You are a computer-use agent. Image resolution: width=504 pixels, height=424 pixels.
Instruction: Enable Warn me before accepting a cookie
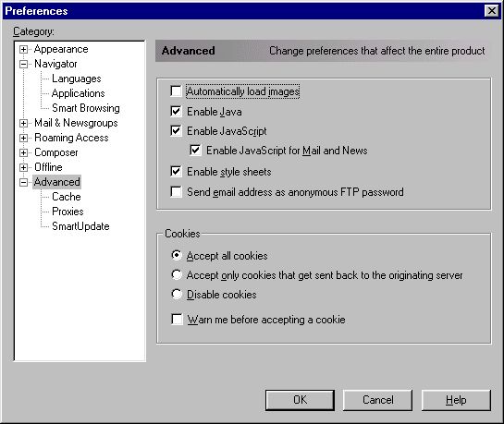click(x=177, y=320)
